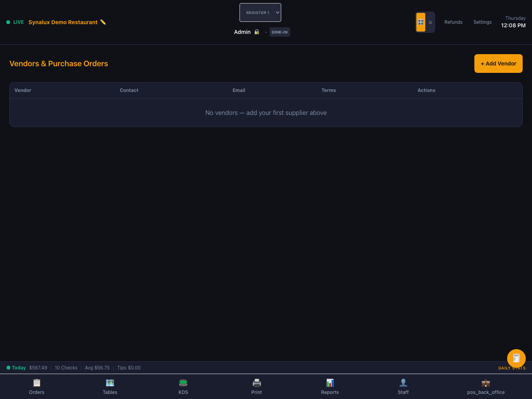Click the Add Vendor button
The image size is (532, 399).
pos(499,64)
